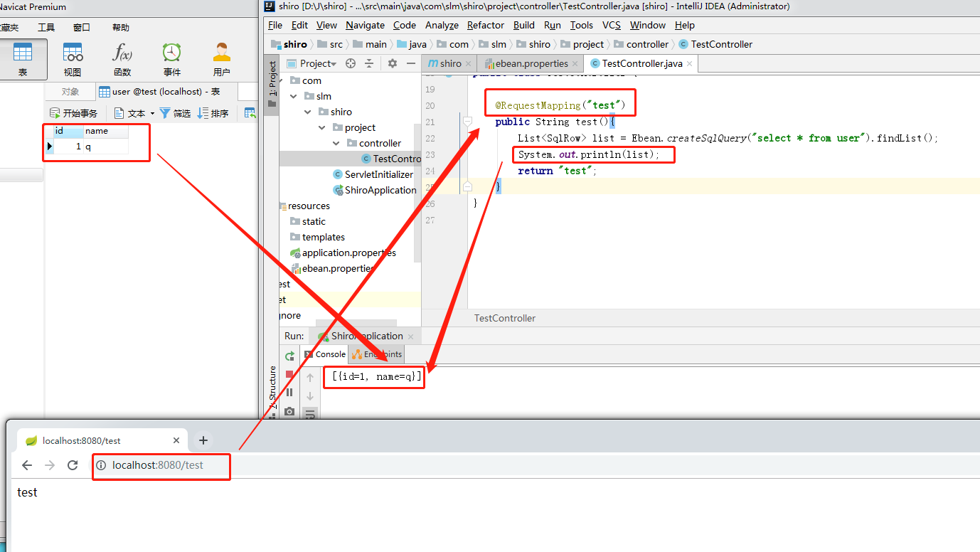Collapse the fold marker near the closing brace
Viewport: 980px width, 552px height.
[x=468, y=186]
